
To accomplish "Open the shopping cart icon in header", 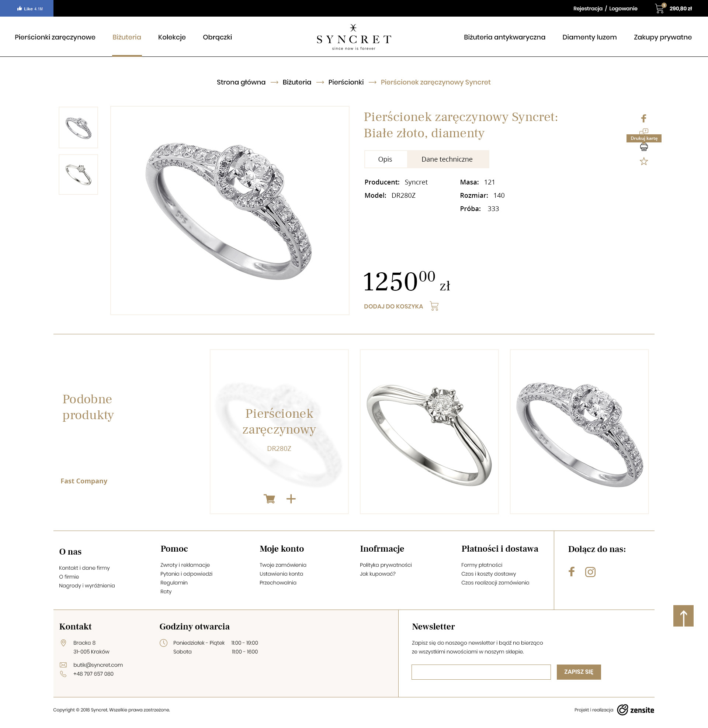I will pos(660,8).
